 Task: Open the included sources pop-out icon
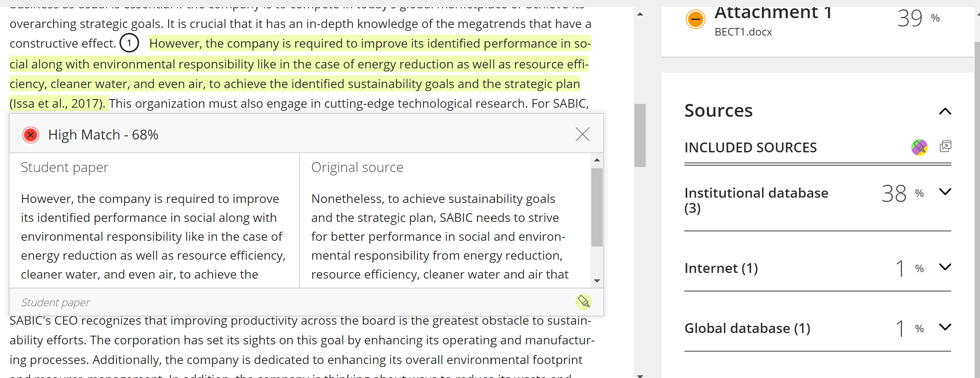945,146
